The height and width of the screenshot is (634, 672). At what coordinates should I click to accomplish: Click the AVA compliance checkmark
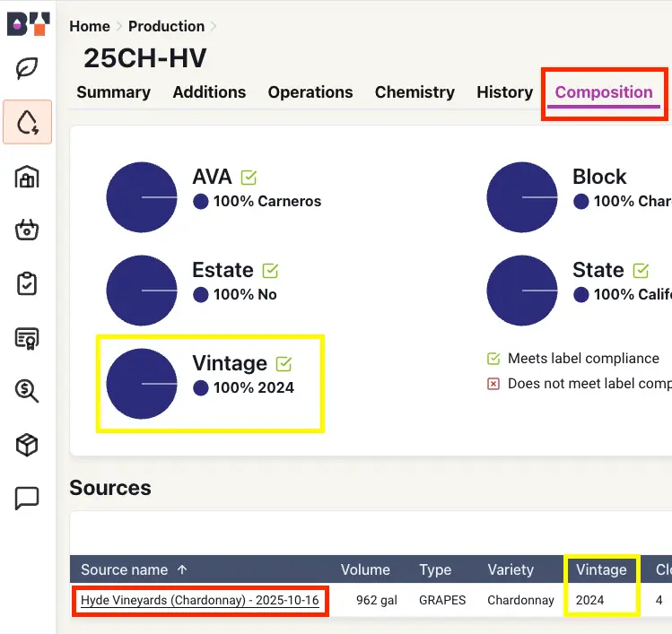tap(249, 178)
